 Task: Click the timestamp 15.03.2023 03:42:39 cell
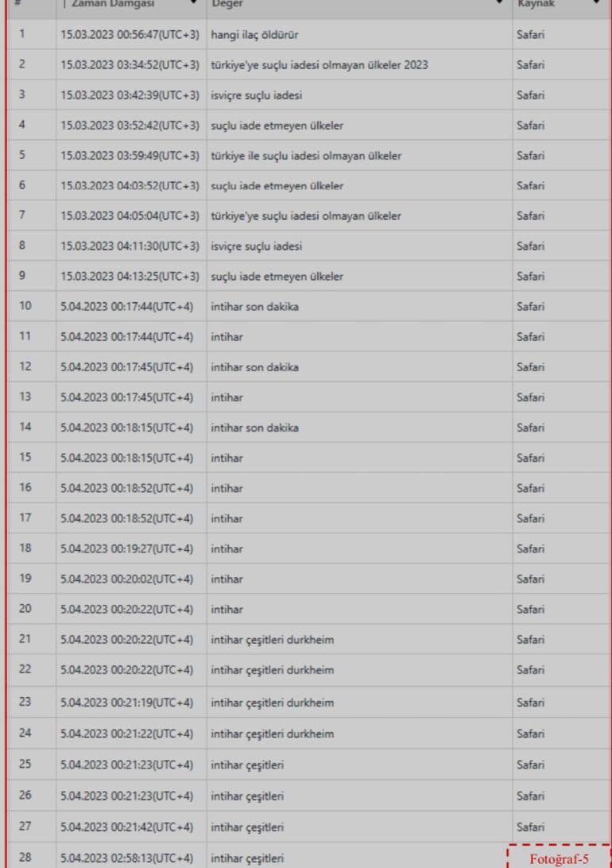click(129, 95)
